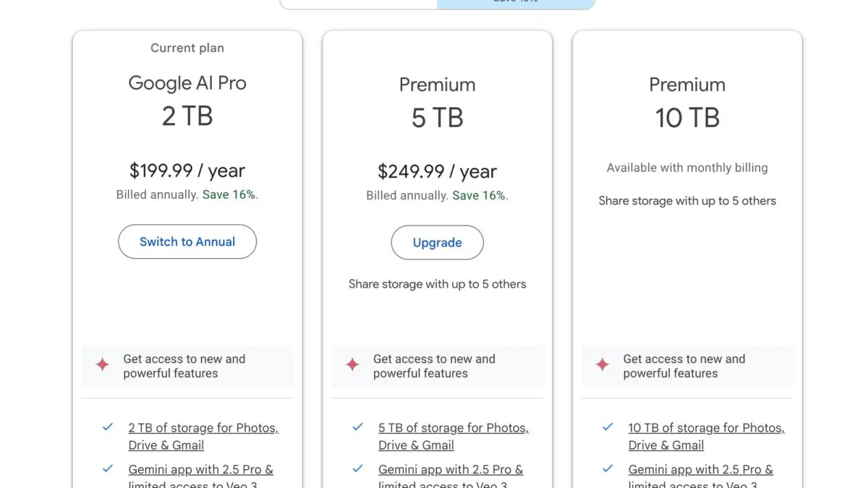Select the Google AI Pro plan card header
Image resolution: width=868 pixels, height=488 pixels.
click(x=187, y=83)
